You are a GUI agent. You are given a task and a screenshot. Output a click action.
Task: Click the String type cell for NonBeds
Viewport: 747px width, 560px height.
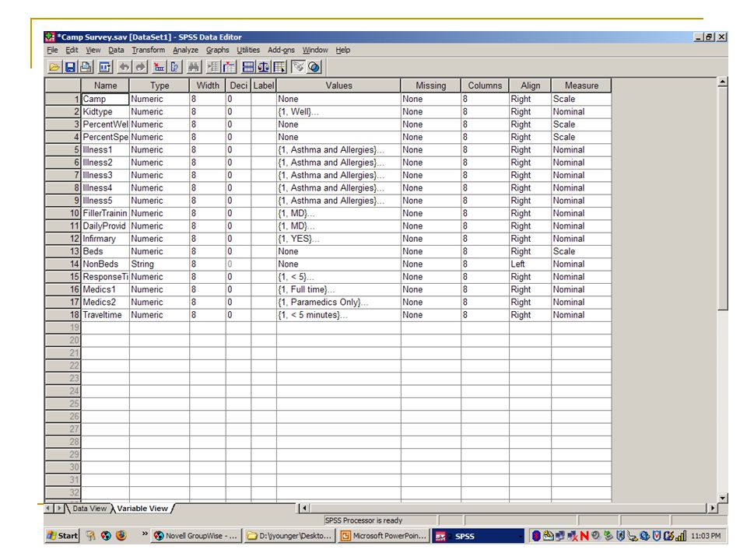[x=160, y=264]
